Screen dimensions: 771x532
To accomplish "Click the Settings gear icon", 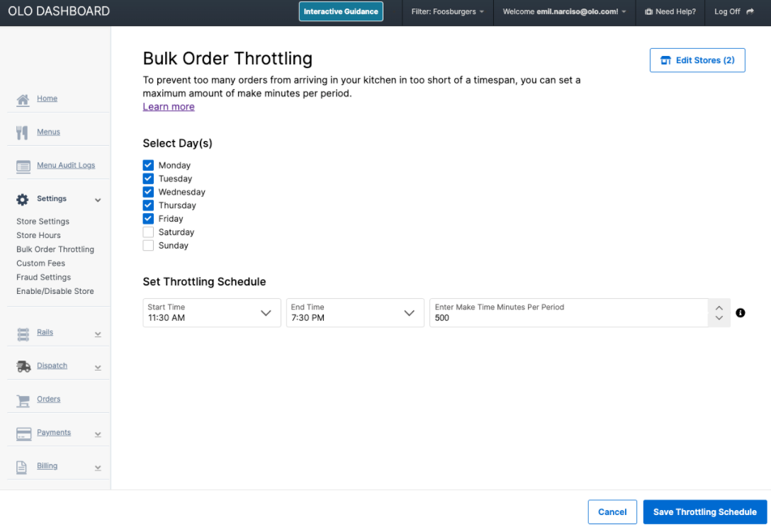I will click(23, 199).
